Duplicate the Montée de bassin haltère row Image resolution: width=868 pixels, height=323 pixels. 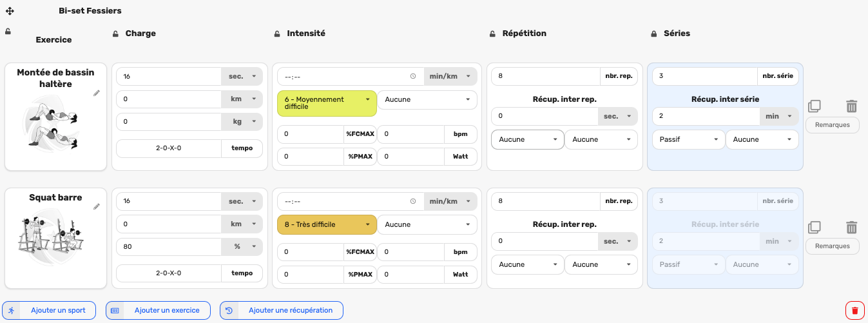click(x=815, y=106)
